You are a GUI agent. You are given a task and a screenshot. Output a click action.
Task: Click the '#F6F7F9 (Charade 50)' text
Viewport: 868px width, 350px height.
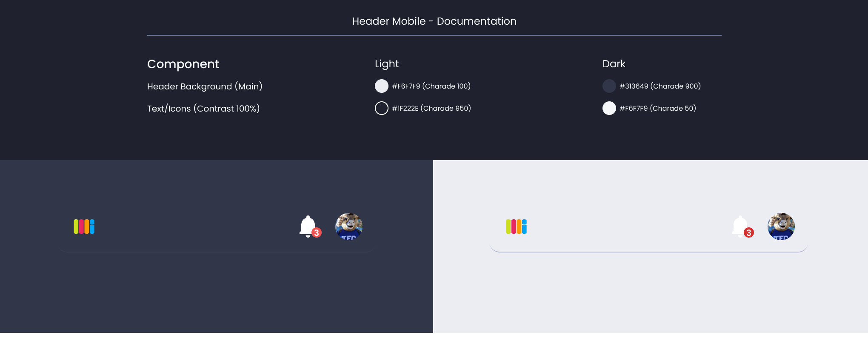point(658,108)
